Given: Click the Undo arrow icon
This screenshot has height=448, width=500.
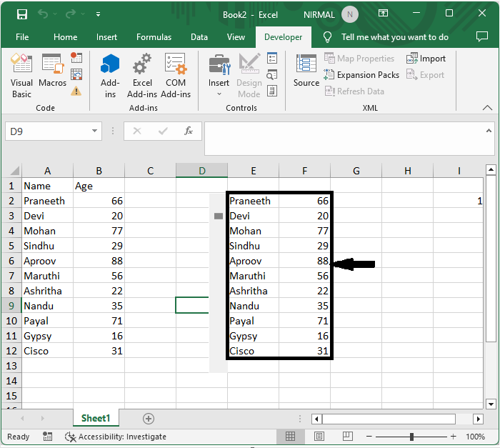Looking at the screenshot, I should pos(43,14).
